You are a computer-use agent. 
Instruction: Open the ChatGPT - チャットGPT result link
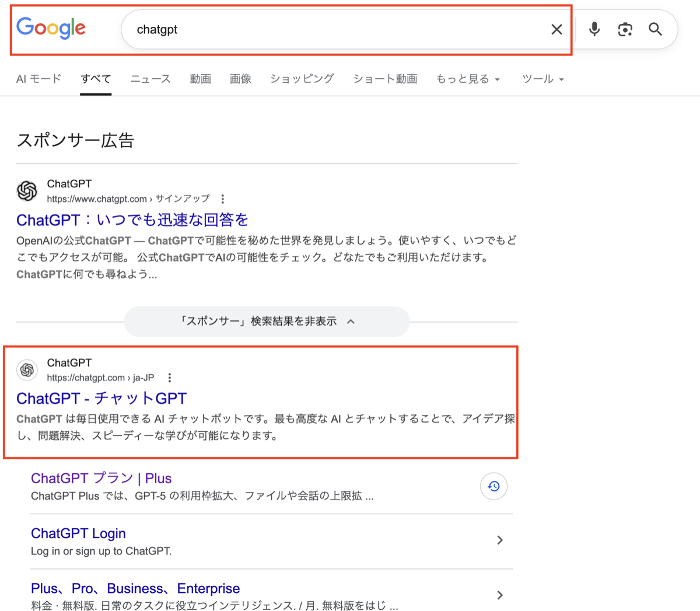pyautogui.click(x=101, y=398)
